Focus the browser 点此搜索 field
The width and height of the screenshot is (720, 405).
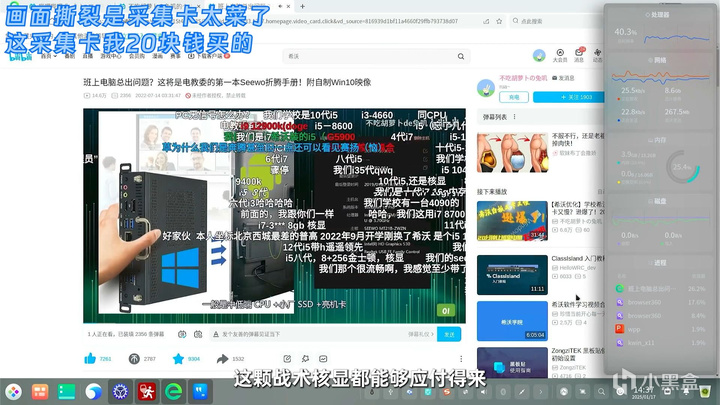(x=556, y=21)
